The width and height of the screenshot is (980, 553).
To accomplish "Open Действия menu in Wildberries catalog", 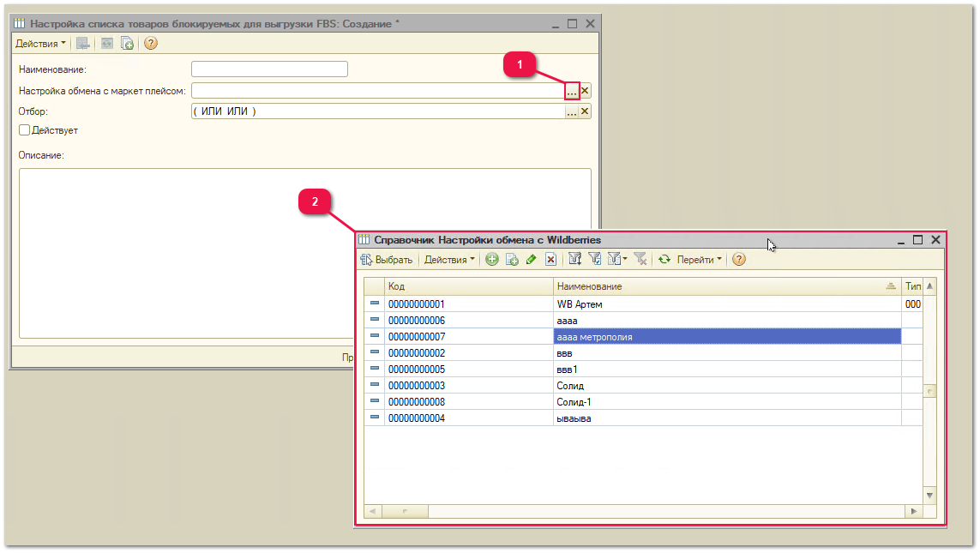I will [x=449, y=259].
